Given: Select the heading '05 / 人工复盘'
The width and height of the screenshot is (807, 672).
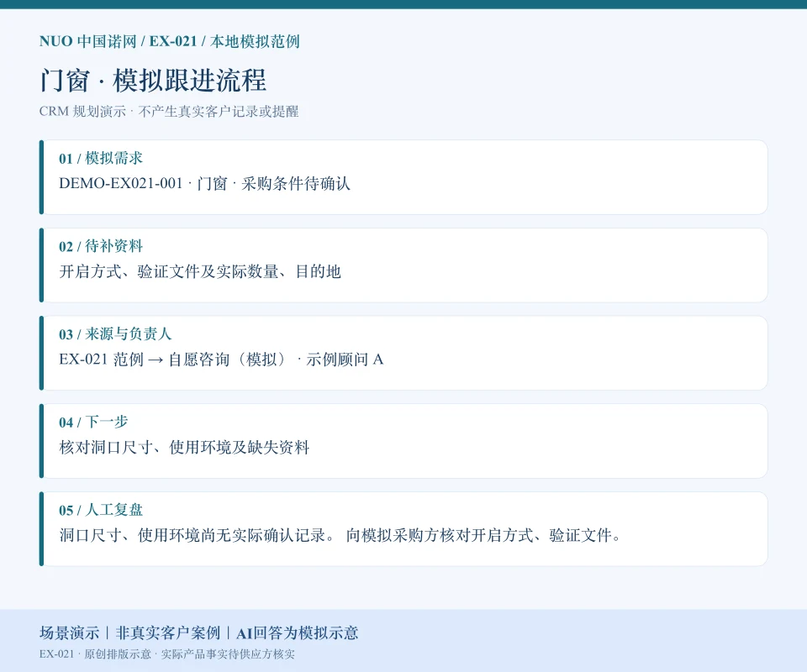Looking at the screenshot, I should click(x=101, y=510).
